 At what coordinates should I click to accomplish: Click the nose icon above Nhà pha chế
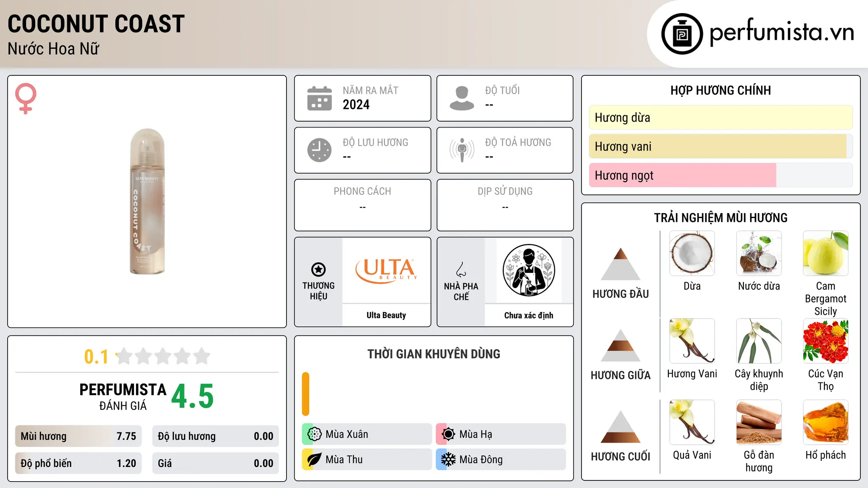[461, 269]
